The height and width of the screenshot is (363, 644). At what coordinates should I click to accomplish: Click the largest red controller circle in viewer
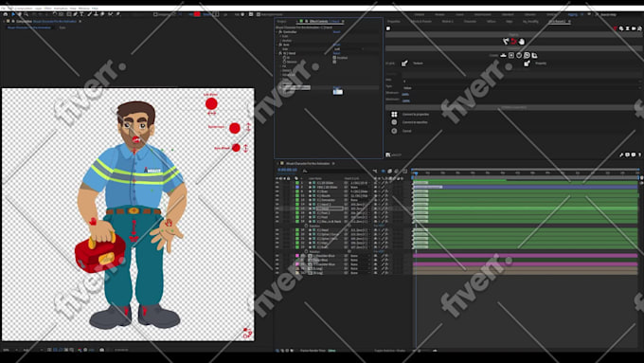[x=211, y=103]
